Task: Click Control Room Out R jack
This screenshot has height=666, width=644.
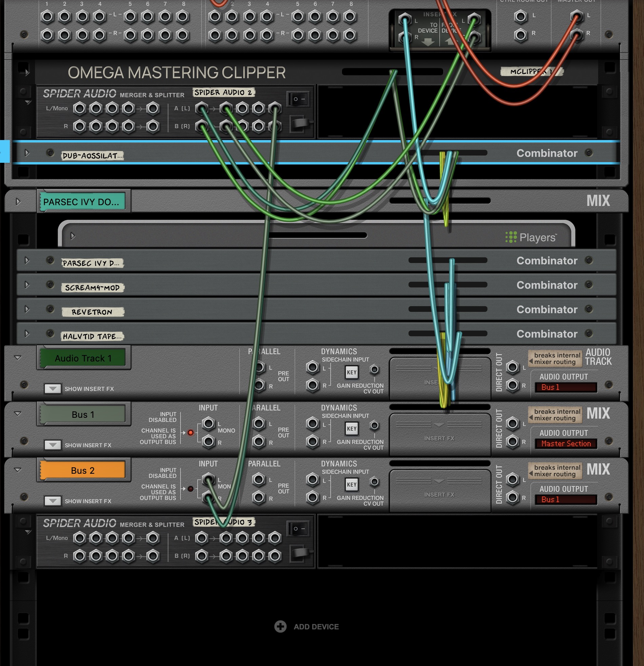Action: (x=520, y=34)
